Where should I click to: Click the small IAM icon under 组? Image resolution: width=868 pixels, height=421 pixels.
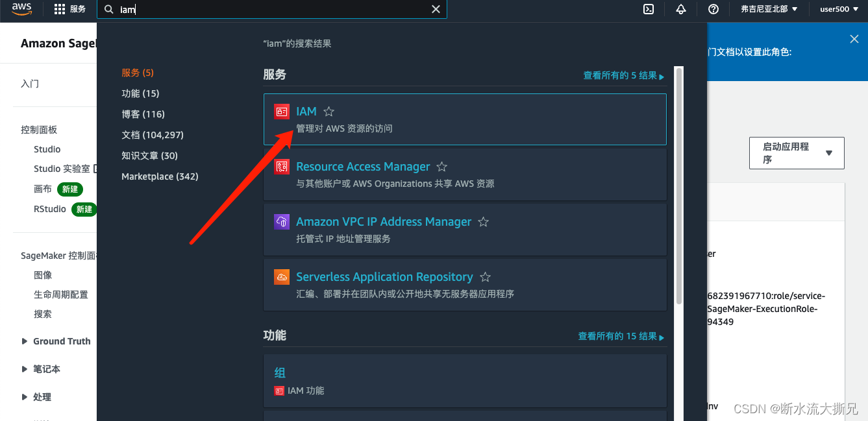[x=279, y=391]
